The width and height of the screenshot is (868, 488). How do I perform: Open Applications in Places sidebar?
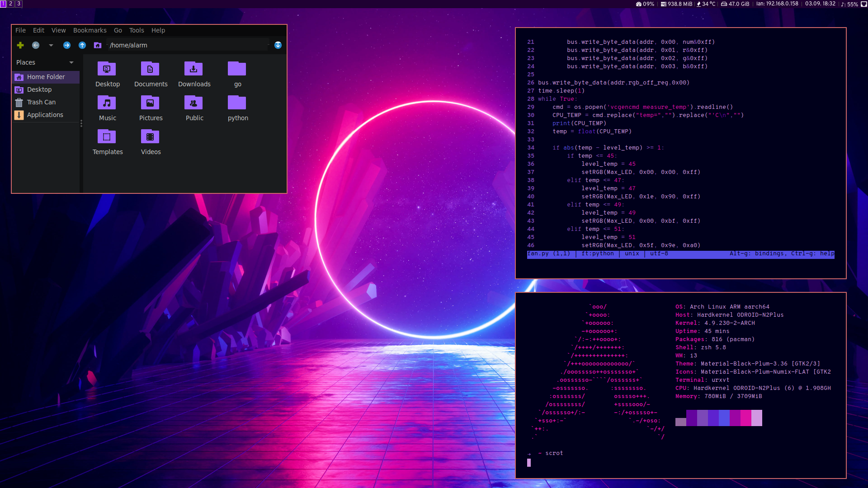[45, 115]
